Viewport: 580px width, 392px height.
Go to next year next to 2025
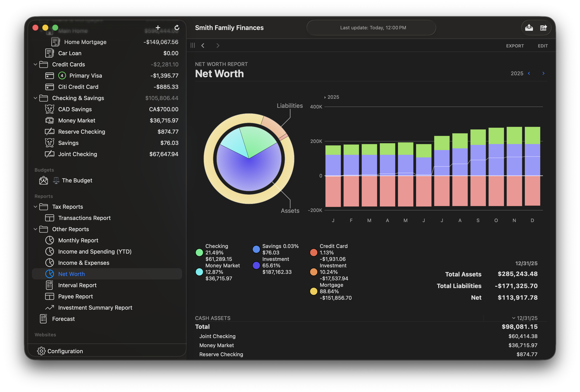pos(543,73)
